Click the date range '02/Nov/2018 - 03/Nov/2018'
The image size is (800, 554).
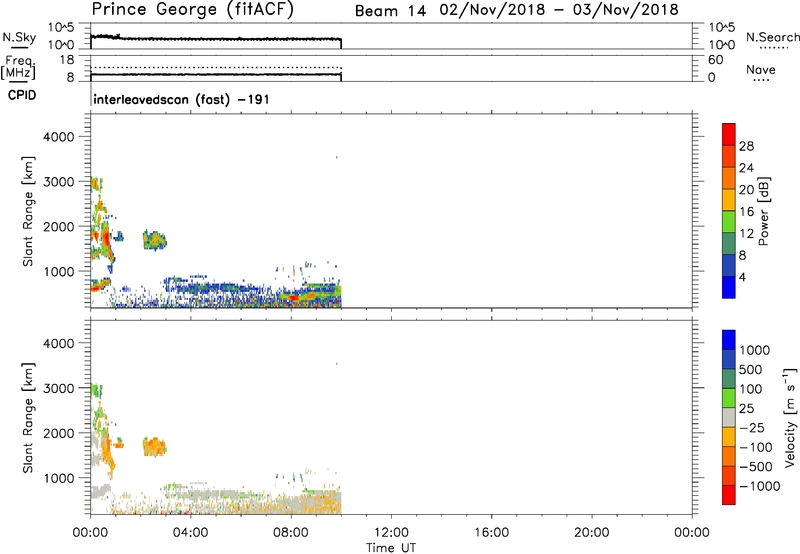pyautogui.click(x=559, y=10)
